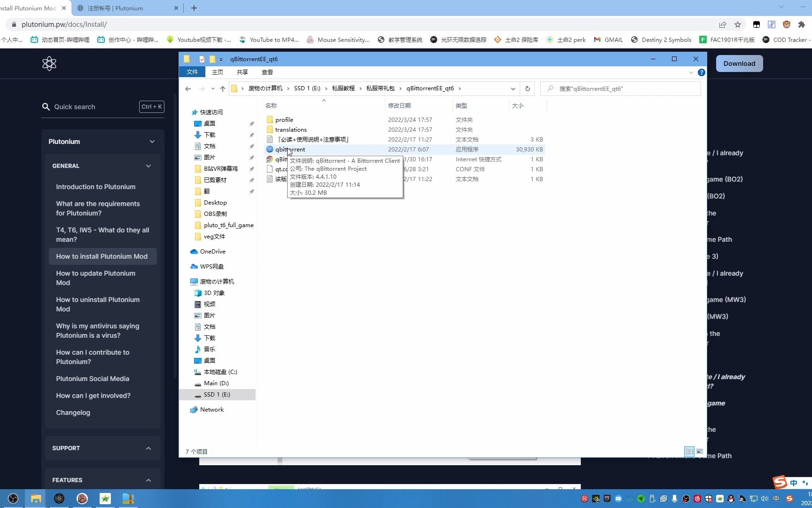This screenshot has height=508, width=812.
Task: Click the Chrome extensions puzzle icon
Action: tap(802, 24)
